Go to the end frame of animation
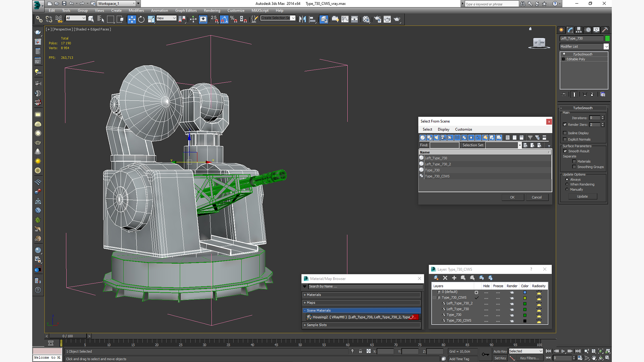This screenshot has width=644, height=362. 578,351
